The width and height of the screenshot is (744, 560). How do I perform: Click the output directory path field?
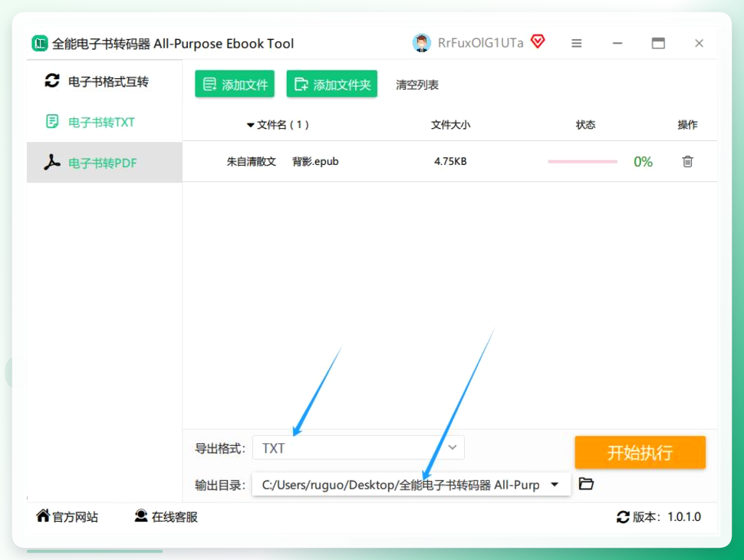(411, 484)
